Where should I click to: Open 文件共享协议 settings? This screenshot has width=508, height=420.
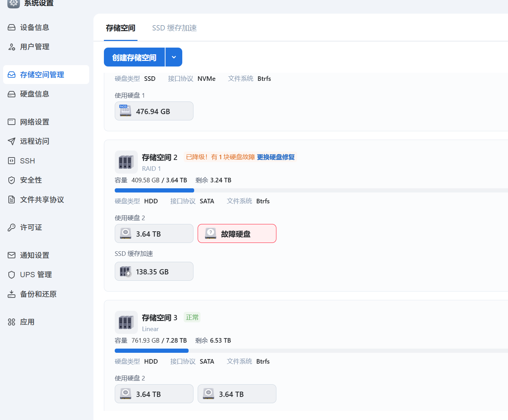(42, 199)
